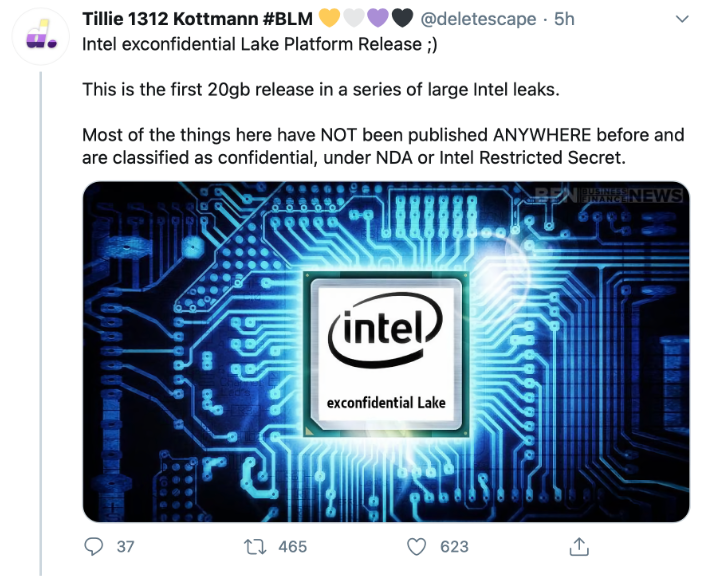Open the share upload icon
The height and width of the screenshot is (576, 708).
[x=579, y=546]
